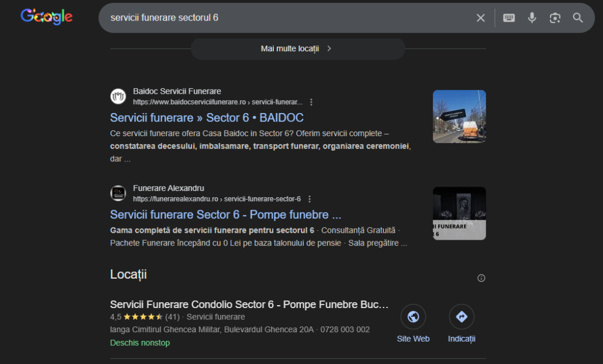Select the Baidoc Servicii Funerare favicon

pyautogui.click(x=118, y=96)
